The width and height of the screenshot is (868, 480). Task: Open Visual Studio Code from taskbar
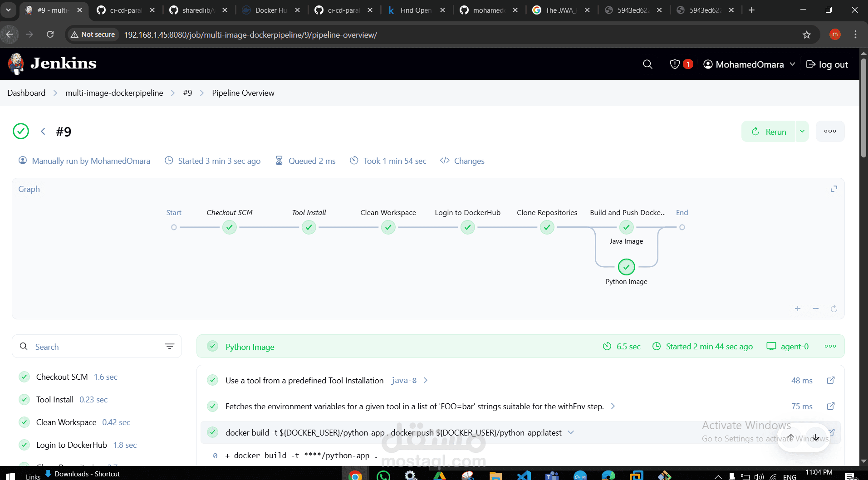[x=524, y=475]
